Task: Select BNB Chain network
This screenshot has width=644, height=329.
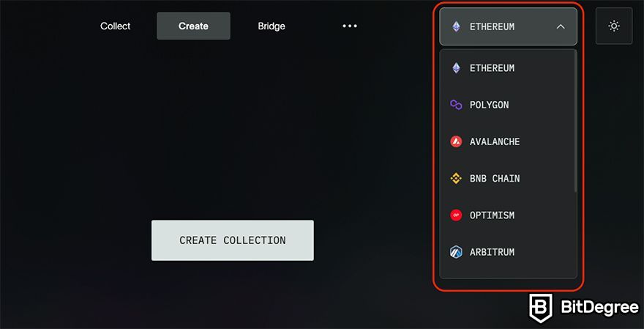Action: pos(507,179)
